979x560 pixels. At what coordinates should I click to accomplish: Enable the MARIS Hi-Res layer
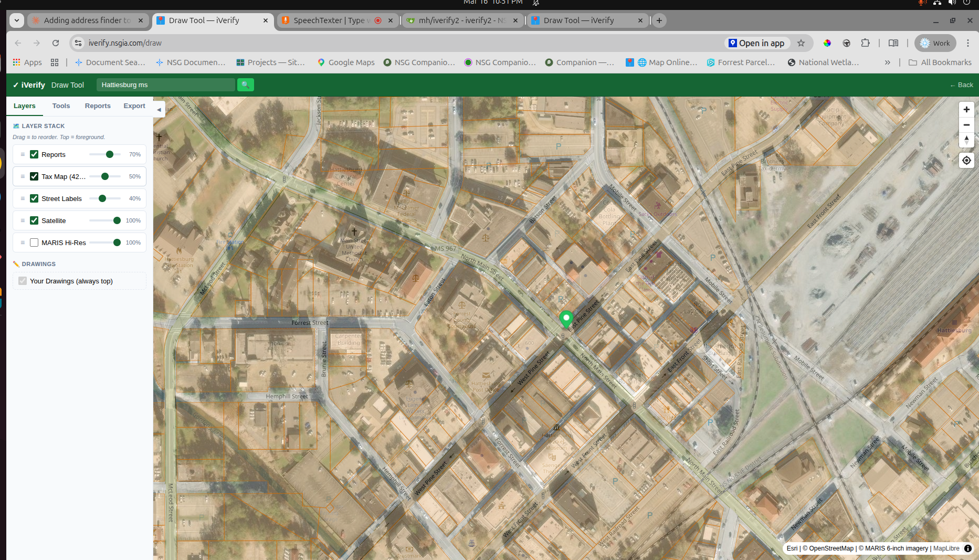(x=34, y=242)
